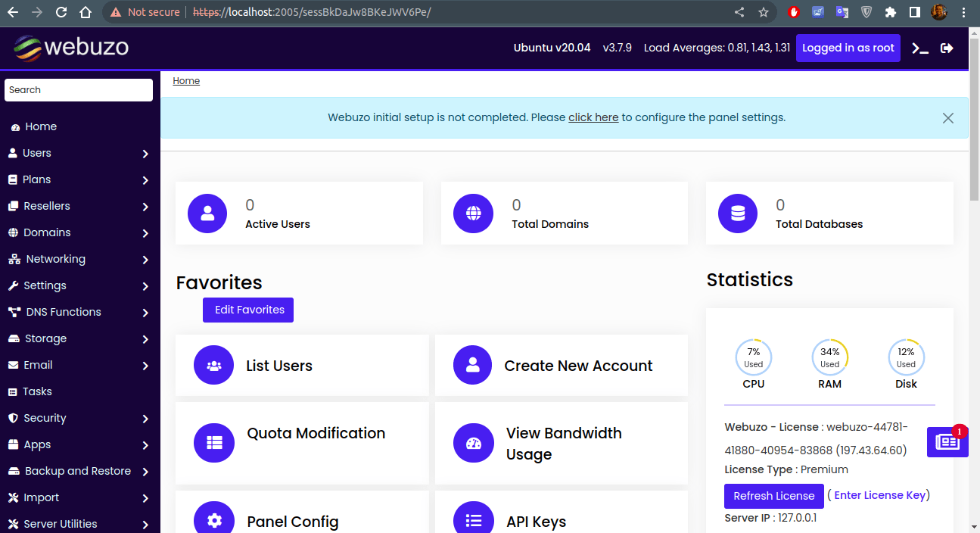
Task: Open the Enter License Key link
Action: pos(880,495)
